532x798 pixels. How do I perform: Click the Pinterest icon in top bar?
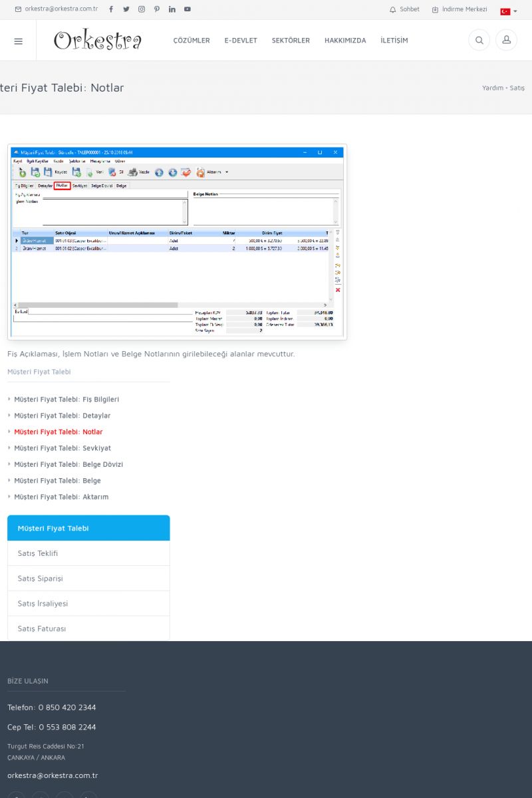(157, 9)
